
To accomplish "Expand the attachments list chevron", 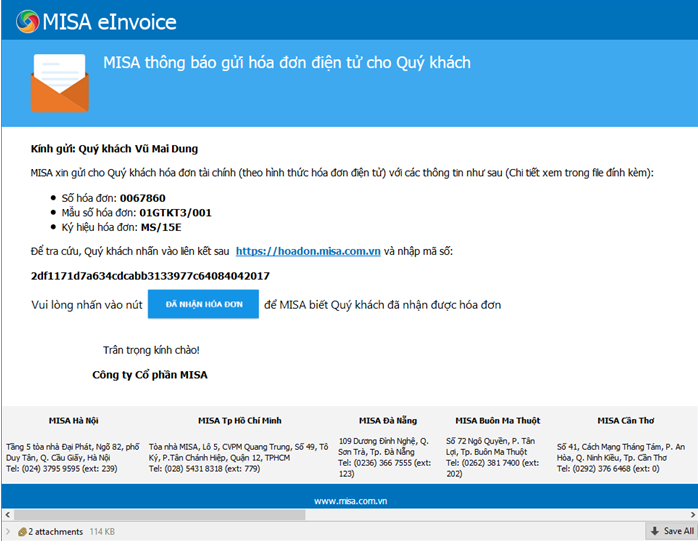I will pos(9,532).
